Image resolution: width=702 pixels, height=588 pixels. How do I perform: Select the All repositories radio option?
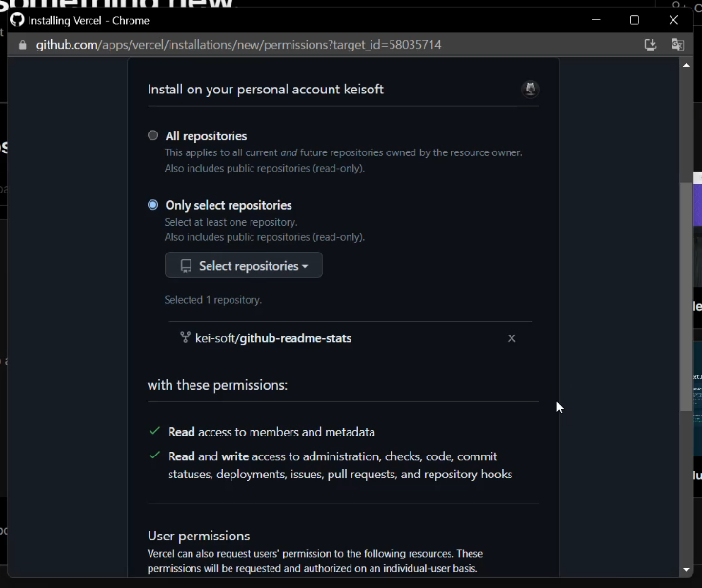pos(152,135)
